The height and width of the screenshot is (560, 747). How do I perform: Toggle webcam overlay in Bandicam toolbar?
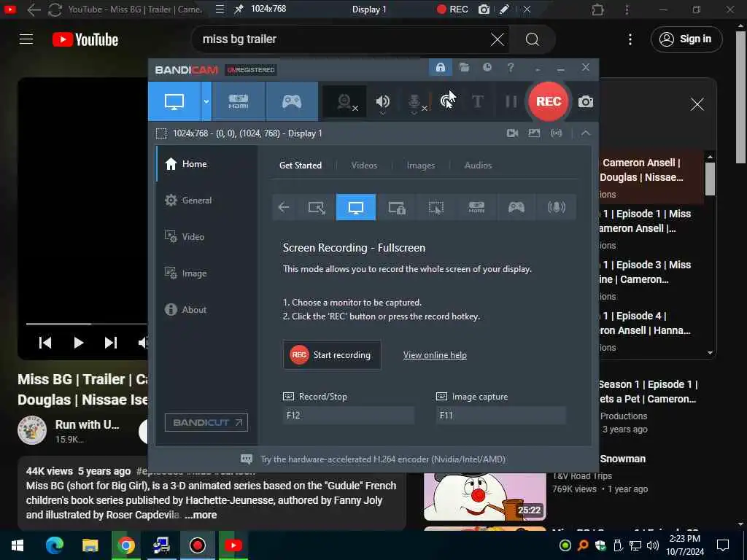tap(345, 101)
